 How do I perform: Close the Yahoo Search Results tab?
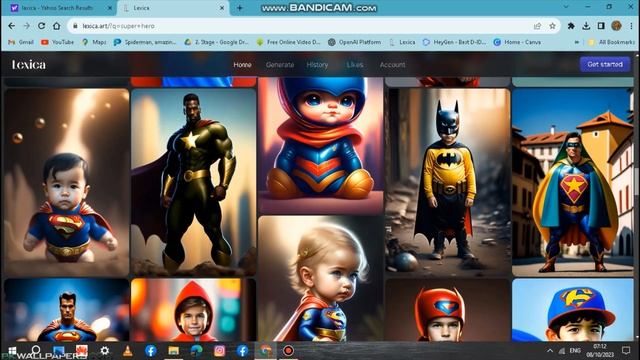[110, 8]
